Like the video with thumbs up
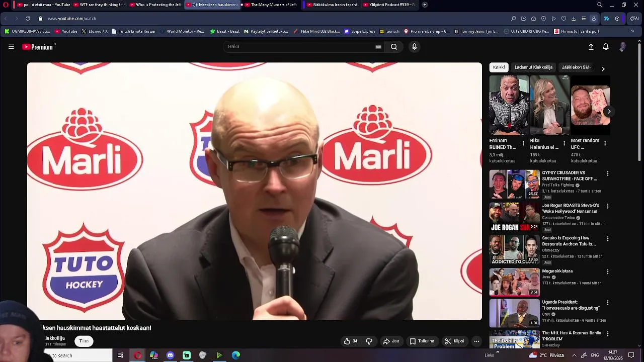644x362 pixels. pyautogui.click(x=351, y=341)
